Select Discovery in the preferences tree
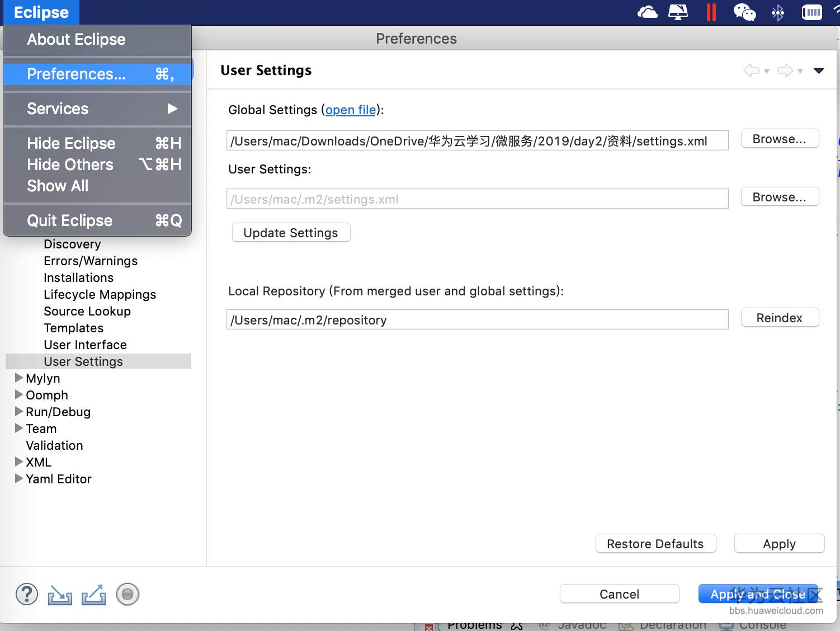 click(x=72, y=244)
